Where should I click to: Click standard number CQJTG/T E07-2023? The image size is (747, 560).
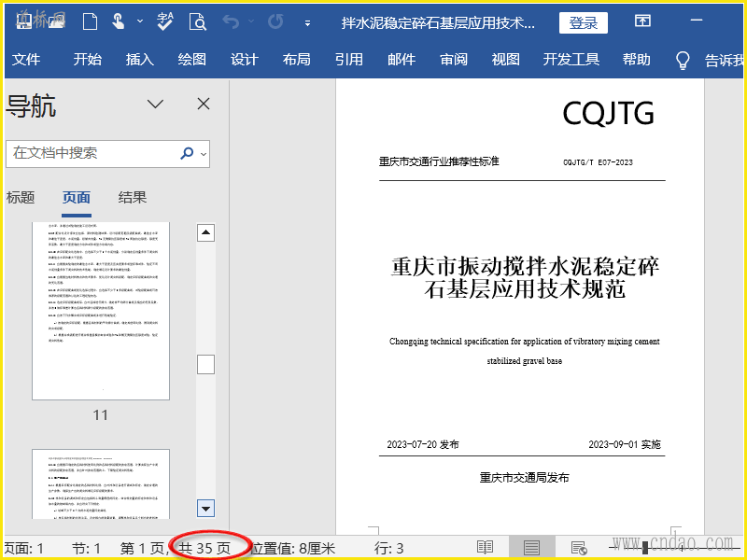tap(598, 162)
